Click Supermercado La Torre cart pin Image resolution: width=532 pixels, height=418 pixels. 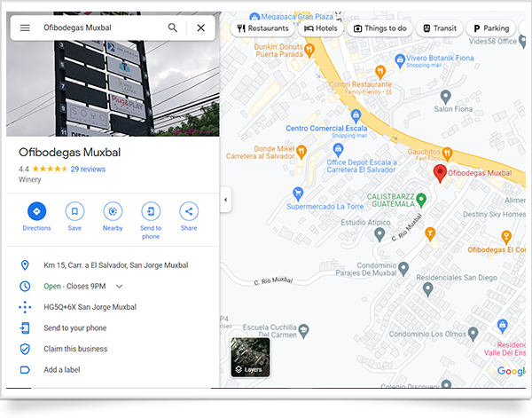point(298,194)
